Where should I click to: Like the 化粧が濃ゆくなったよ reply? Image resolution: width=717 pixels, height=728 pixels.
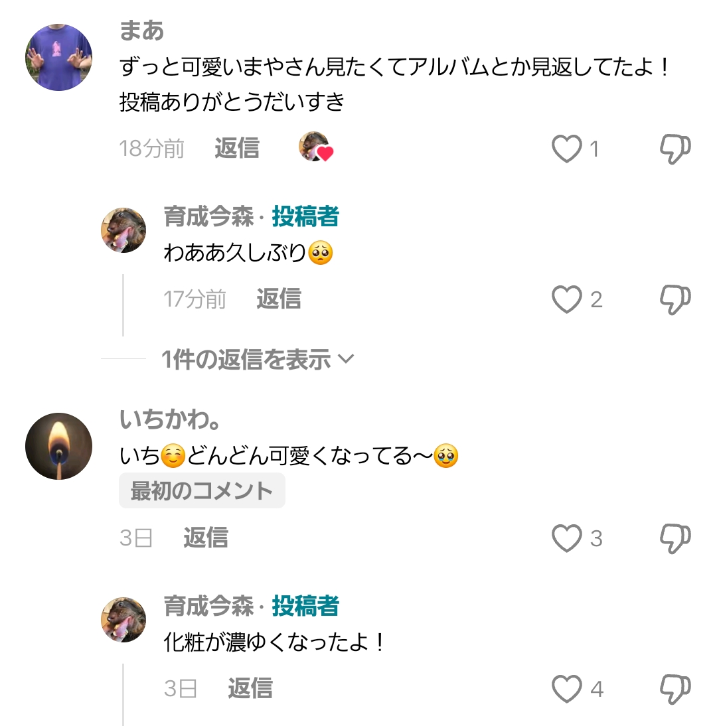[567, 689]
